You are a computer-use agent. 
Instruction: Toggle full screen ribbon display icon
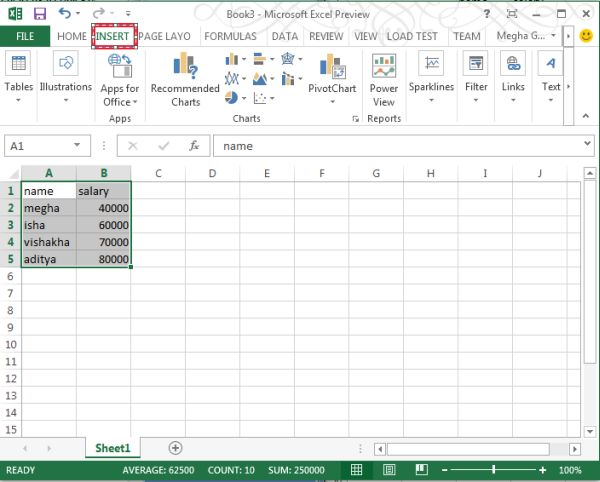[x=512, y=14]
